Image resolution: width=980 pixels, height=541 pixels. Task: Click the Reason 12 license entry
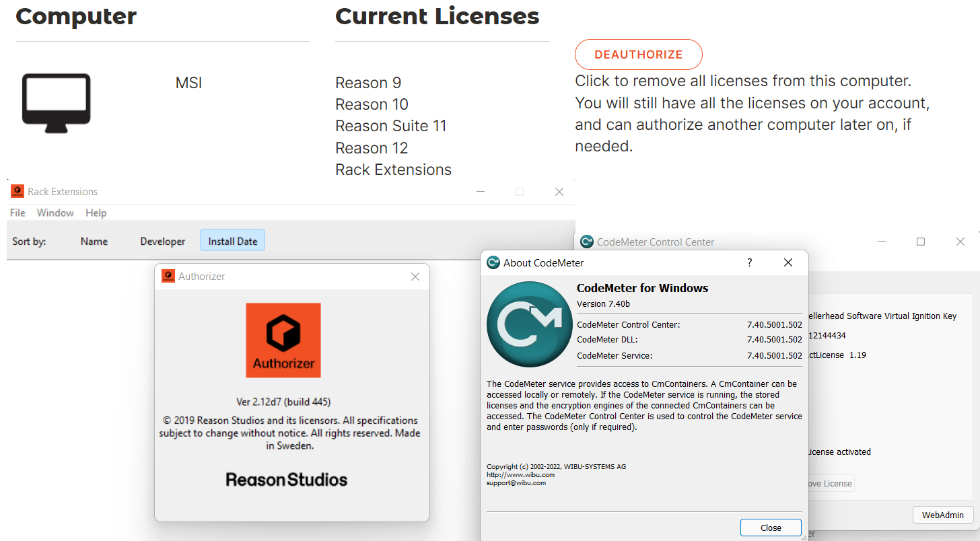click(x=372, y=148)
